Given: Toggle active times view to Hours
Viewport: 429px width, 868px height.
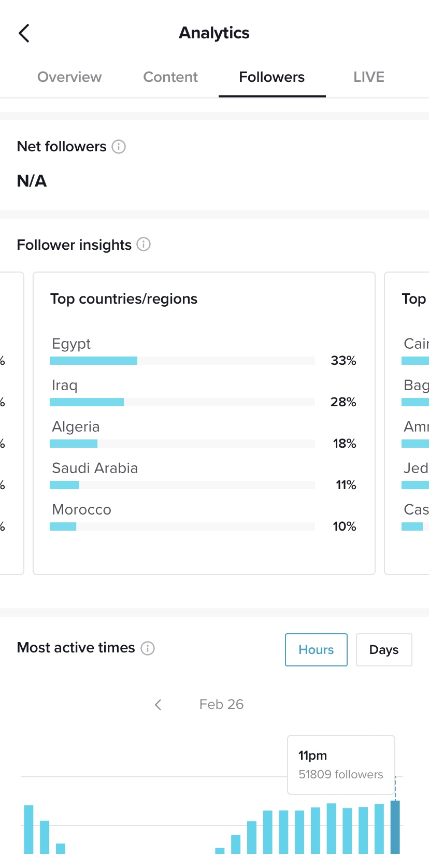Looking at the screenshot, I should [x=316, y=650].
